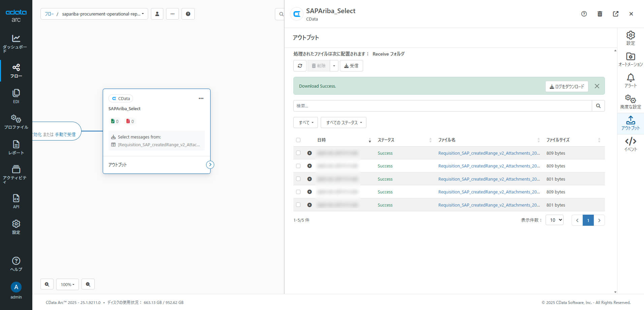Open the 100% zoom level dropdown
The height and width of the screenshot is (310, 644).
67,284
